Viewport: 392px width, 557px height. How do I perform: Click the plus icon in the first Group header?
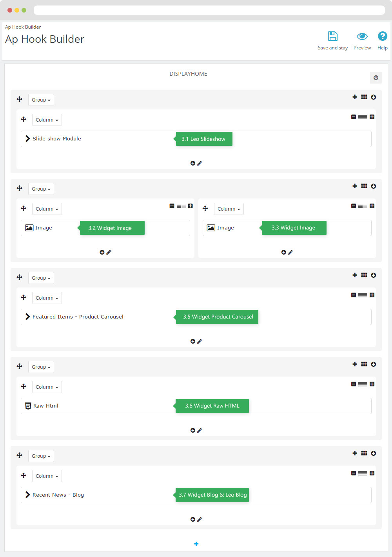(355, 97)
